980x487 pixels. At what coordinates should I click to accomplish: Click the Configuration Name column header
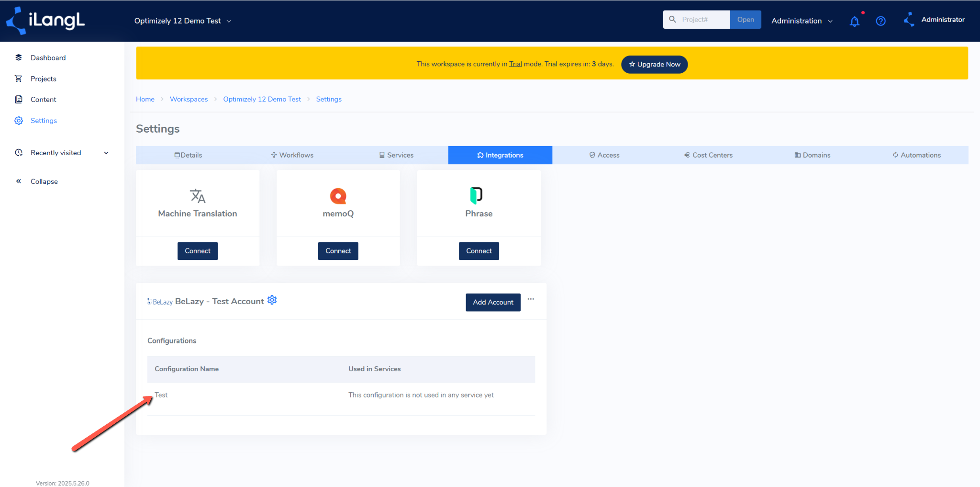pos(187,369)
